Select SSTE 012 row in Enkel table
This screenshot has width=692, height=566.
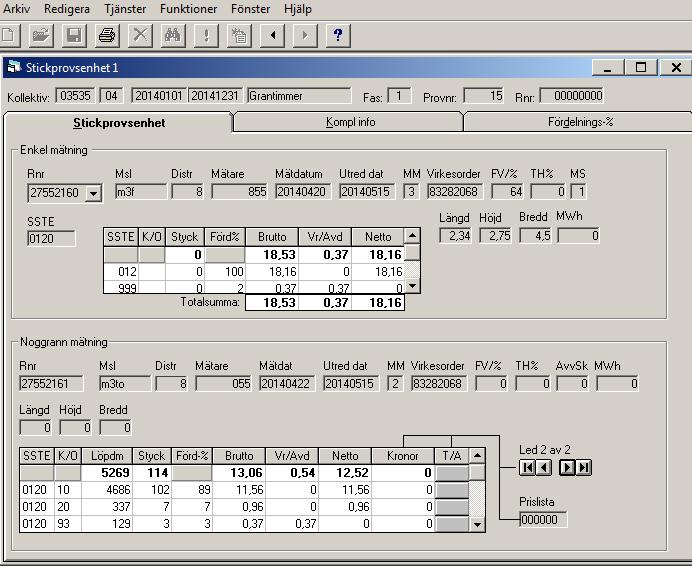tap(254, 272)
